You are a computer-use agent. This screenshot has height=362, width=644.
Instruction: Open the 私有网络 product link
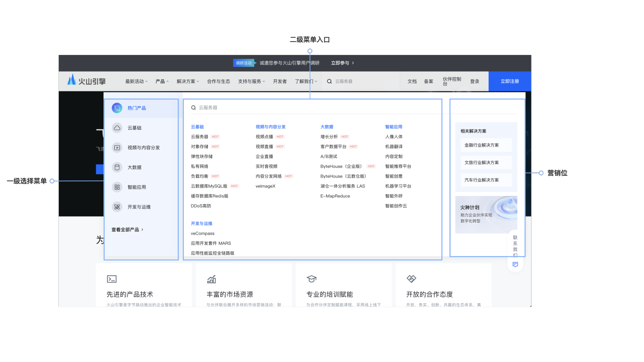(200, 166)
